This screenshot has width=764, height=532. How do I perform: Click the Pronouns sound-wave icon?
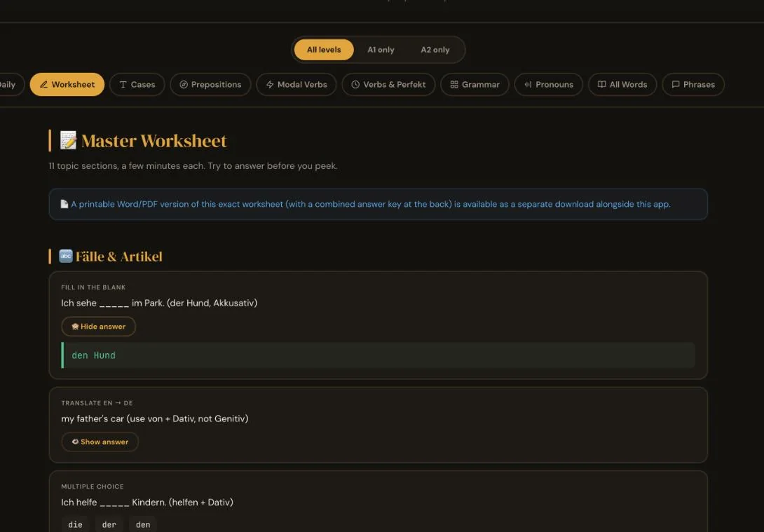528,85
